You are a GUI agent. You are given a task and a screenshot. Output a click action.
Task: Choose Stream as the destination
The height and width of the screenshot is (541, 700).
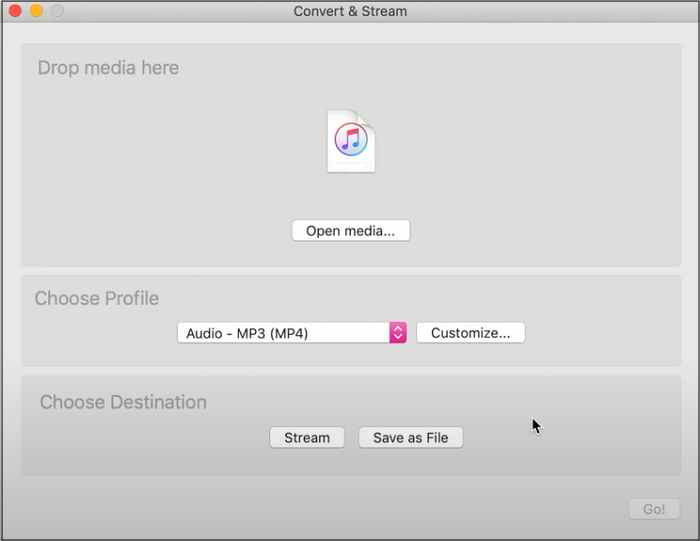point(307,438)
